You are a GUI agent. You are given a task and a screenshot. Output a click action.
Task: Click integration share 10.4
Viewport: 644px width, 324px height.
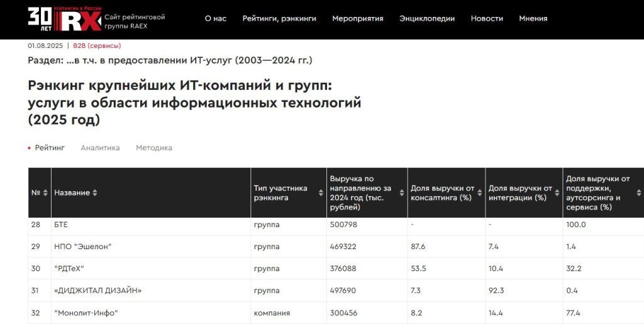point(496,269)
